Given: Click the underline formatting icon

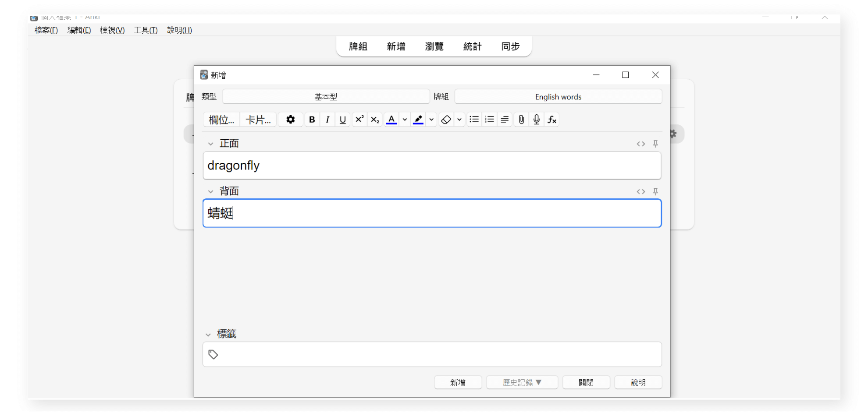Looking at the screenshot, I should tap(342, 120).
